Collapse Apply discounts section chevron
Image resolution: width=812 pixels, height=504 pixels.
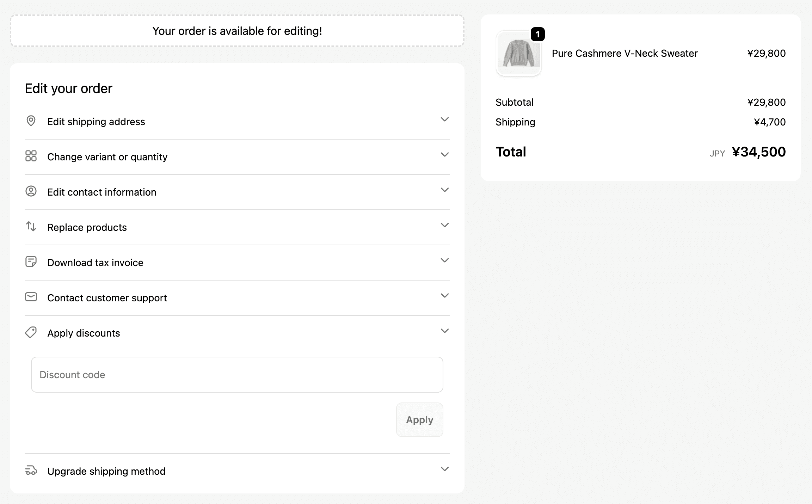tap(445, 331)
